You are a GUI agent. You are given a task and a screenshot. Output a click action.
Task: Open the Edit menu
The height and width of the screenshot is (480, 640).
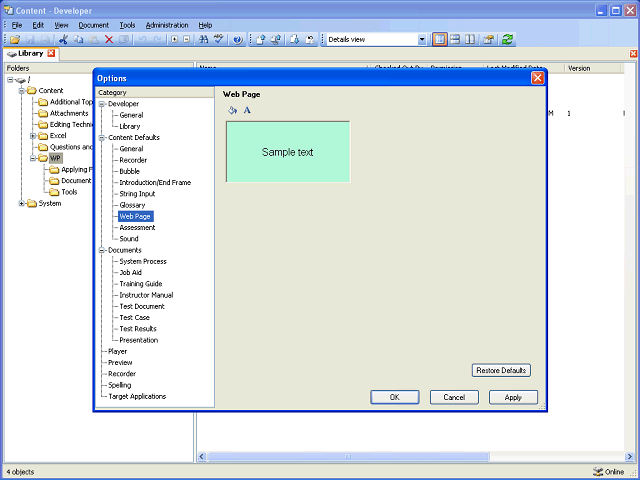coord(38,25)
